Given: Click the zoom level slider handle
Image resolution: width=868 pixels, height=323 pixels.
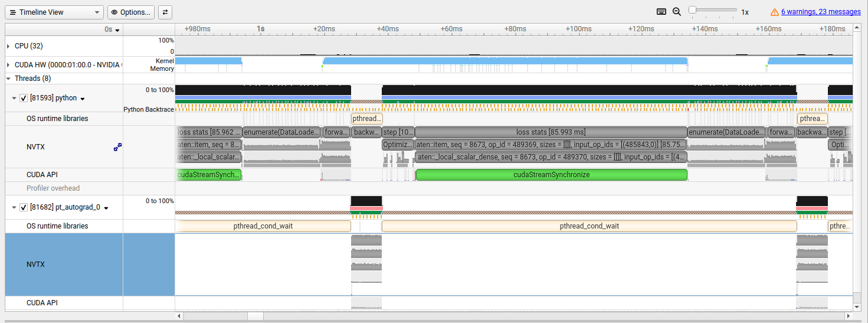Looking at the screenshot, I should (x=692, y=10).
